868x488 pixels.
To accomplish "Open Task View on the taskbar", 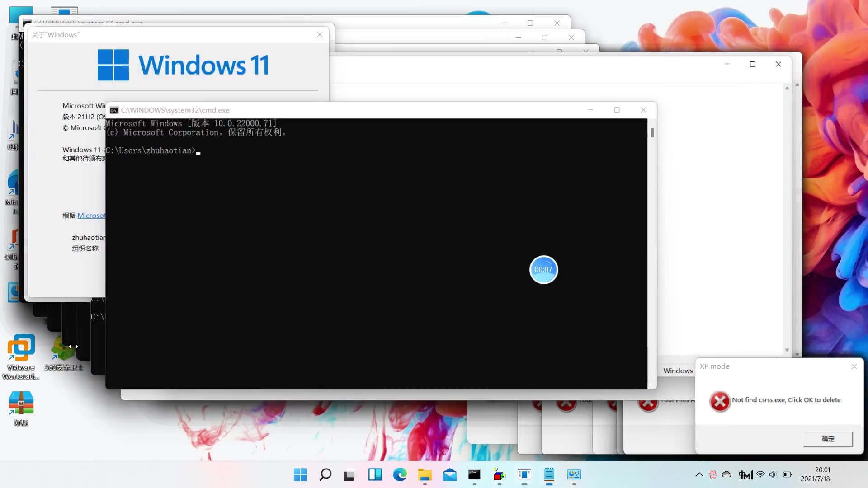I will [349, 475].
